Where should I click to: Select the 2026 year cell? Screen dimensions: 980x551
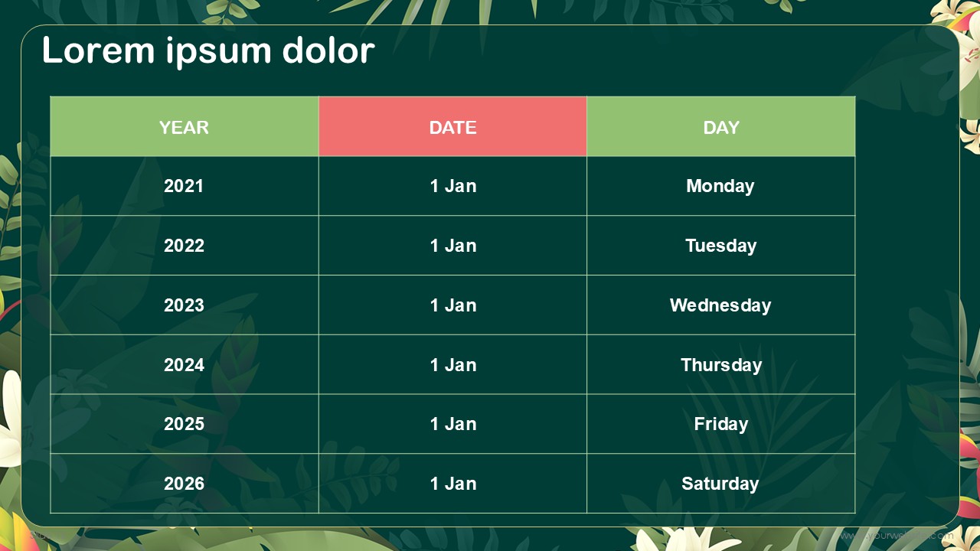185,484
